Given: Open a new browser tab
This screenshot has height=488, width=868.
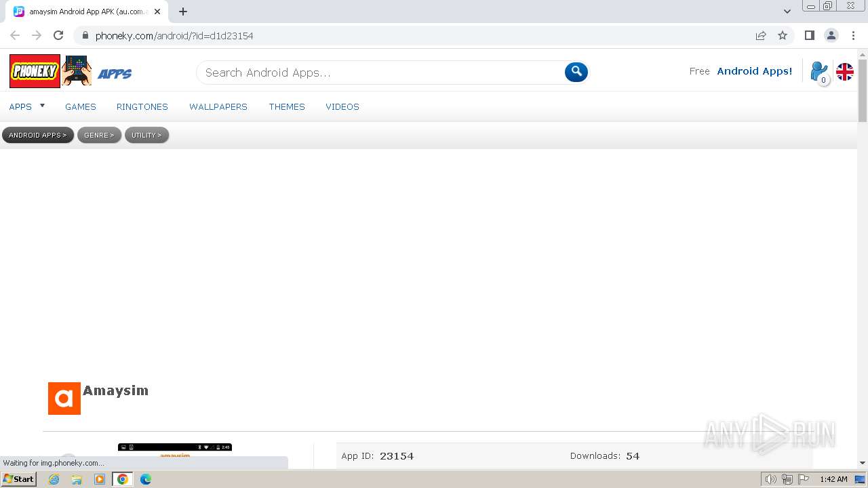Looking at the screenshot, I should coord(183,12).
